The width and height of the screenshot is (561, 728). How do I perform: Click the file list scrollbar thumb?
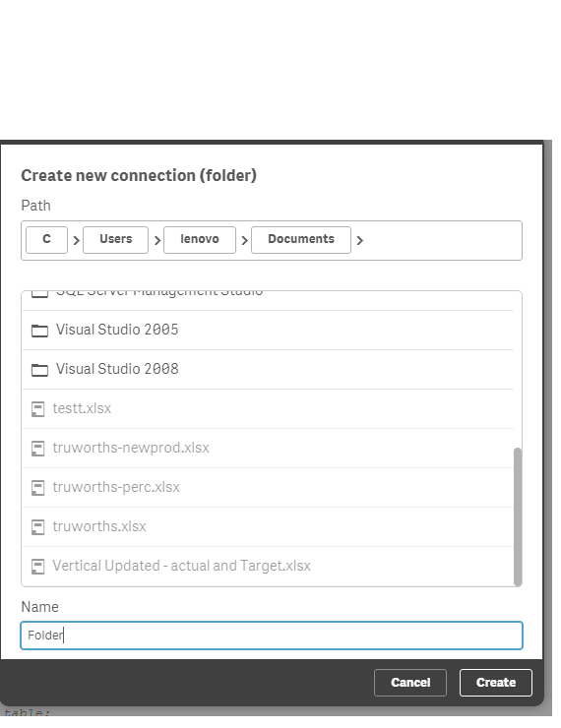(x=518, y=516)
